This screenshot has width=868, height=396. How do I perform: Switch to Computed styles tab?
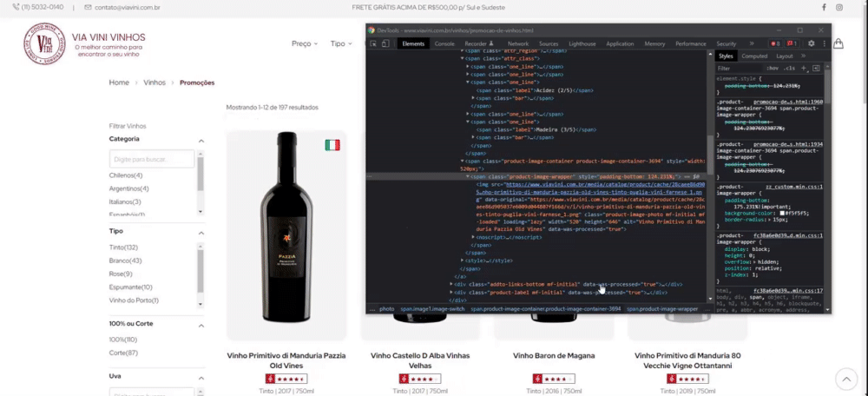tap(754, 56)
